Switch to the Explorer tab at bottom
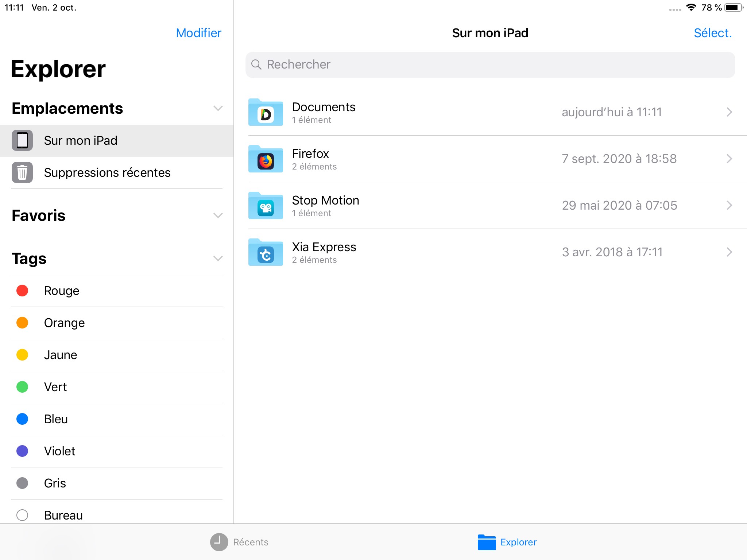The height and width of the screenshot is (560, 747). (507, 542)
